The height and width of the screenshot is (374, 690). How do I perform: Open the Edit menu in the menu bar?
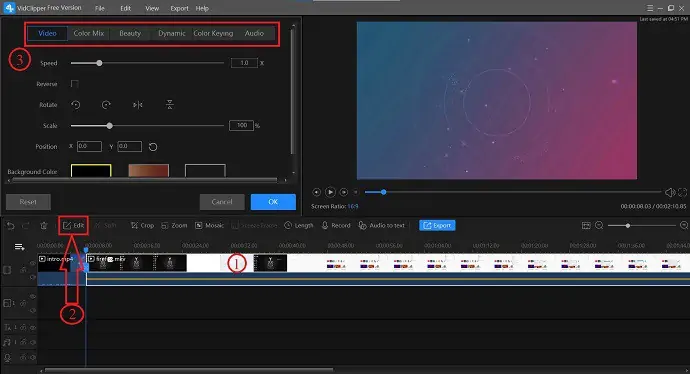click(125, 8)
